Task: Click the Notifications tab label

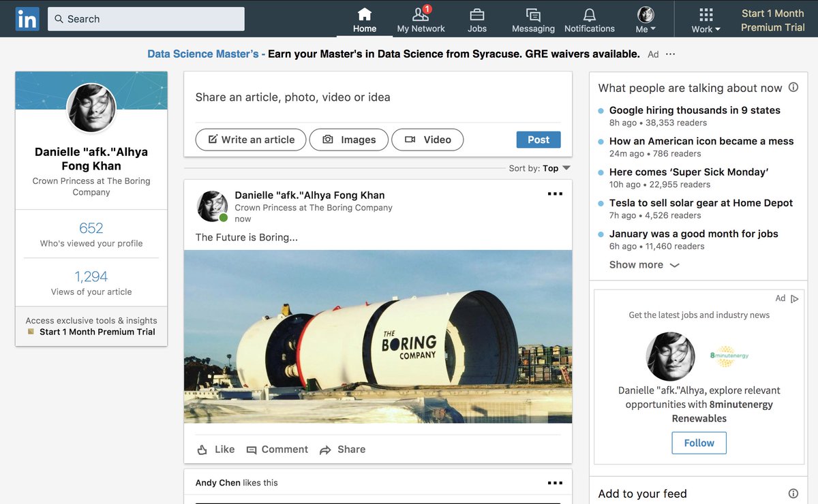Action: tap(590, 29)
